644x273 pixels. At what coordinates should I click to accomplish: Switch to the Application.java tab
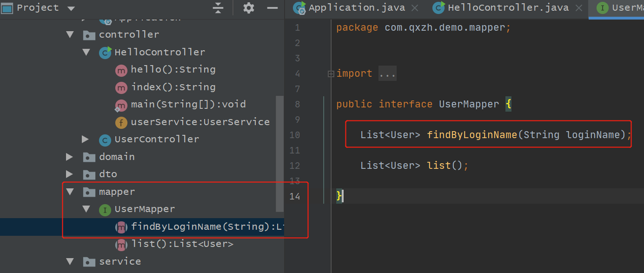[x=357, y=8]
